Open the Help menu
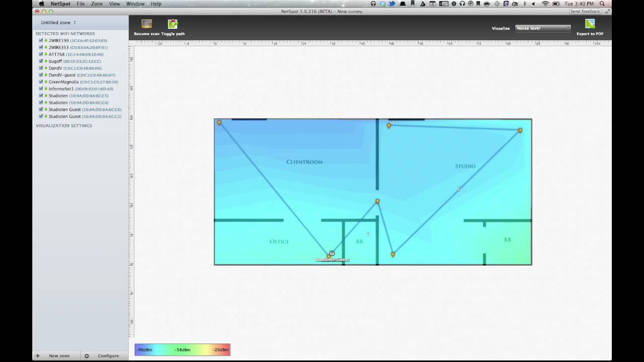This screenshot has width=644, height=362. coord(156,4)
